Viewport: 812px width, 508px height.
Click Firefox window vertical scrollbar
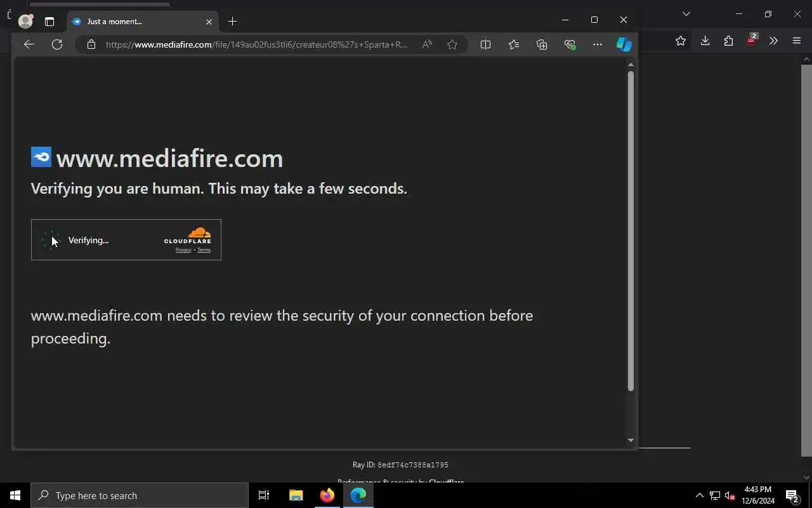pyautogui.click(x=806, y=260)
